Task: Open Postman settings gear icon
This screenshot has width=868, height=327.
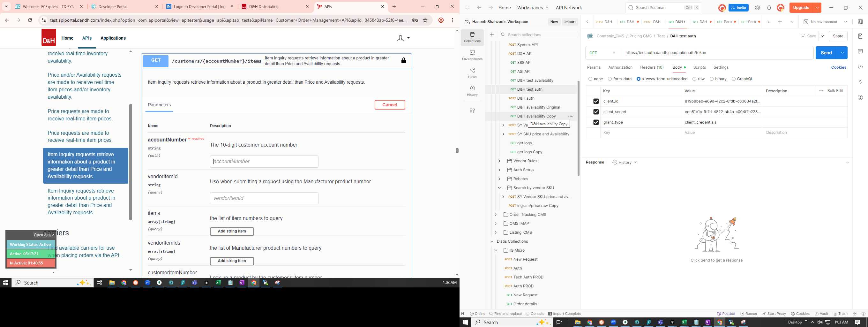Action: [x=758, y=8]
